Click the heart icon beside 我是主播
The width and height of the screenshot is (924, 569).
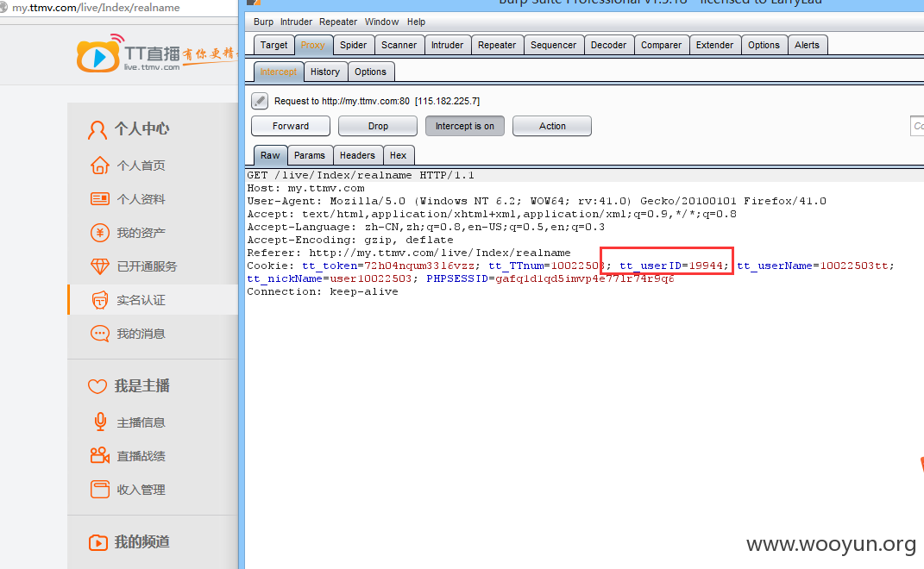click(97, 386)
